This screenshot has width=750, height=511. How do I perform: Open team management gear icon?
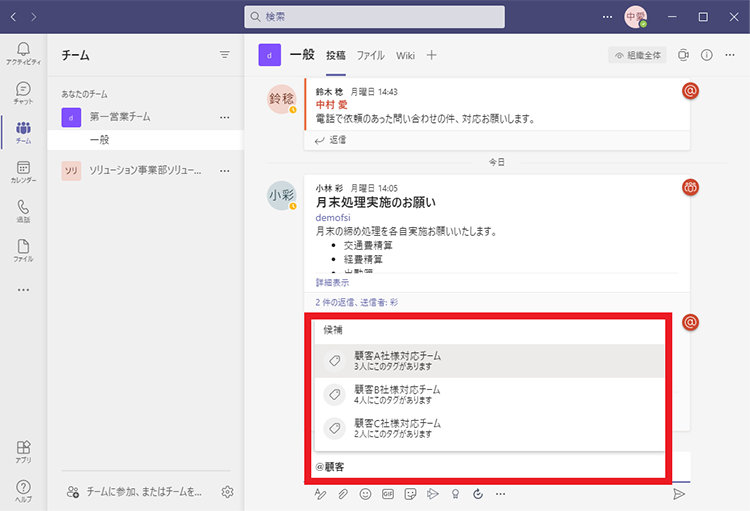click(x=228, y=491)
